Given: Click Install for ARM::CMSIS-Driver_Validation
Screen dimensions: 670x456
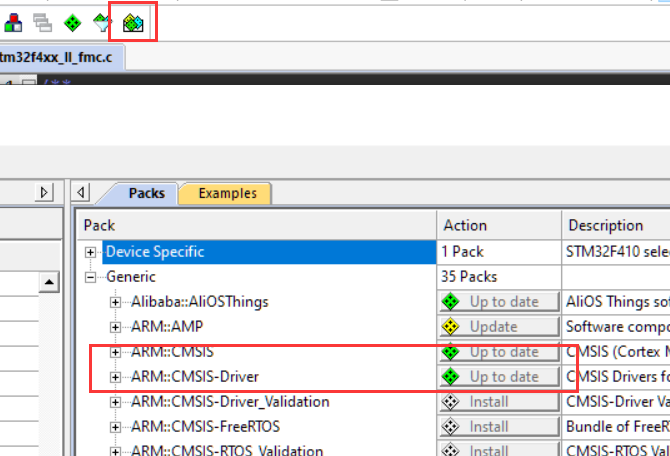Looking at the screenshot, I should tap(498, 402).
